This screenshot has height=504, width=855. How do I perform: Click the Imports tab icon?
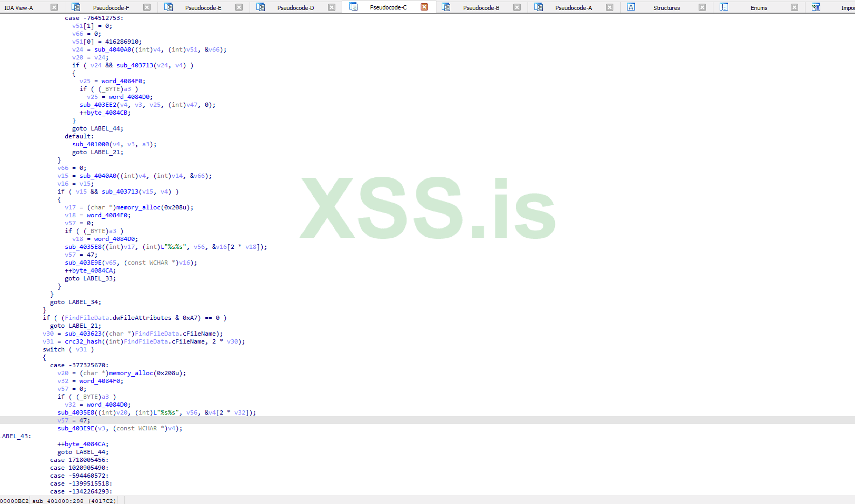(816, 7)
